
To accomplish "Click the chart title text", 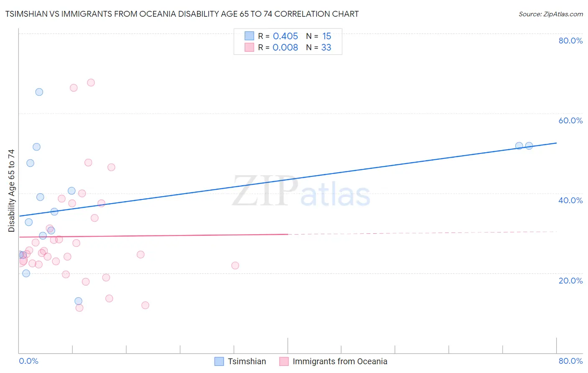I will [x=182, y=14].
